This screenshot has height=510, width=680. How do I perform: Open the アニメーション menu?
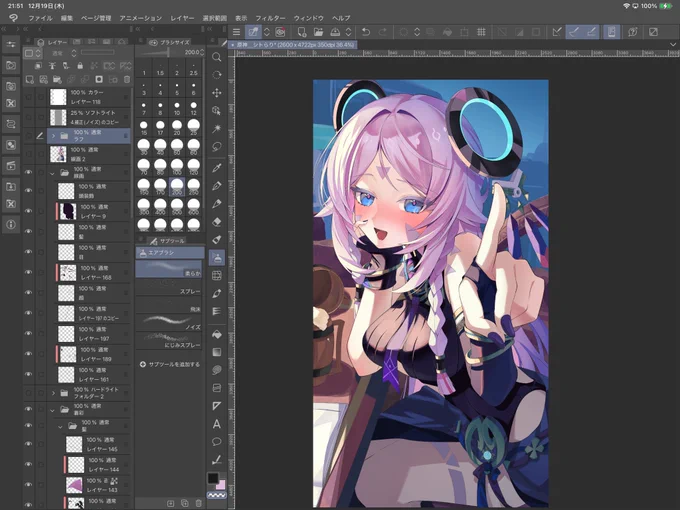point(141,18)
